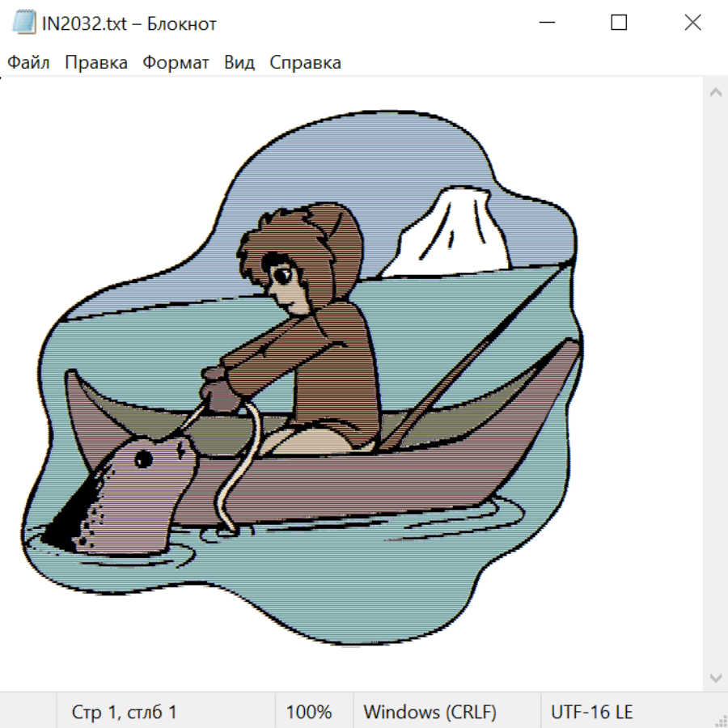This screenshot has width=728, height=728.
Task: Close the IN2032.txt window
Action: 692,23
